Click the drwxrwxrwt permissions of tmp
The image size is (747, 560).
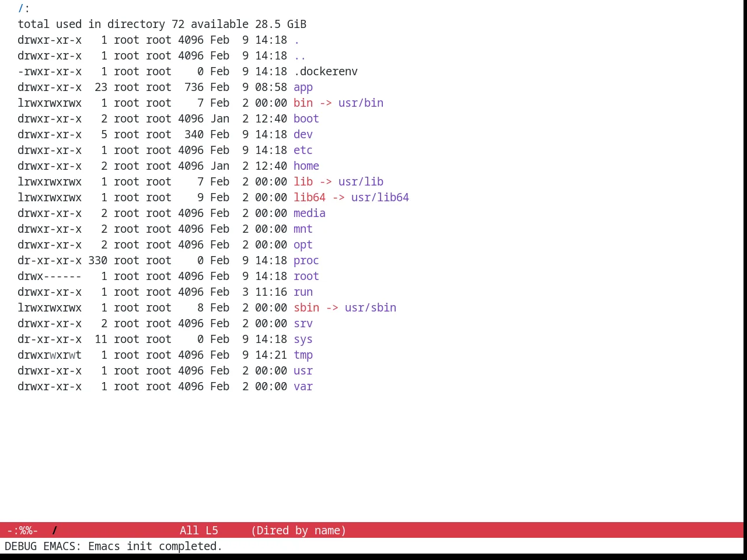tap(50, 355)
